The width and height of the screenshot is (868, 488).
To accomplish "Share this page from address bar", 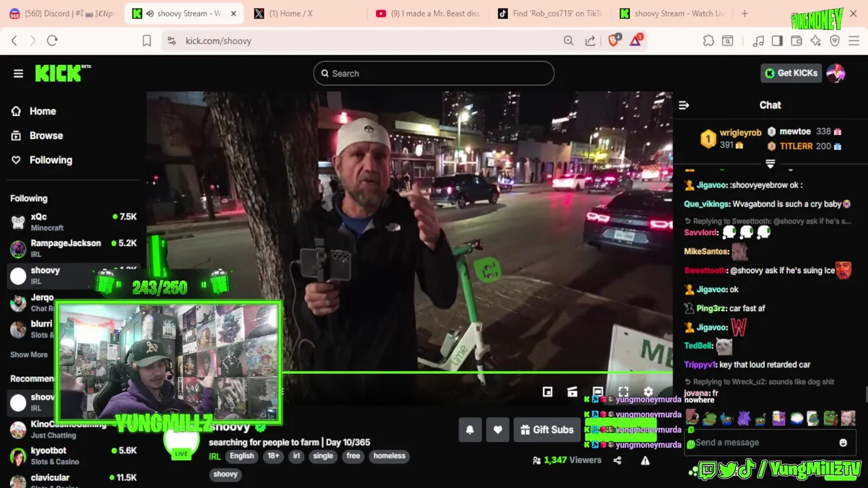I will point(590,41).
